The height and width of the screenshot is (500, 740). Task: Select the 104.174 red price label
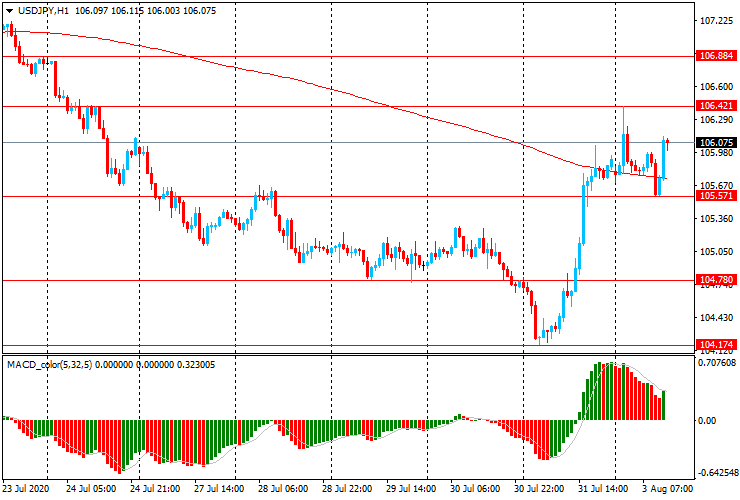tap(716, 344)
